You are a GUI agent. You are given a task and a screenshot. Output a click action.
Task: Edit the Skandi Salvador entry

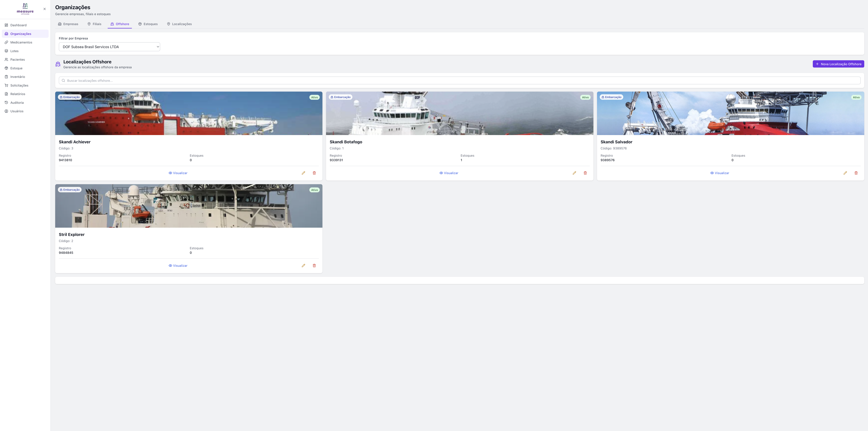coord(845,173)
